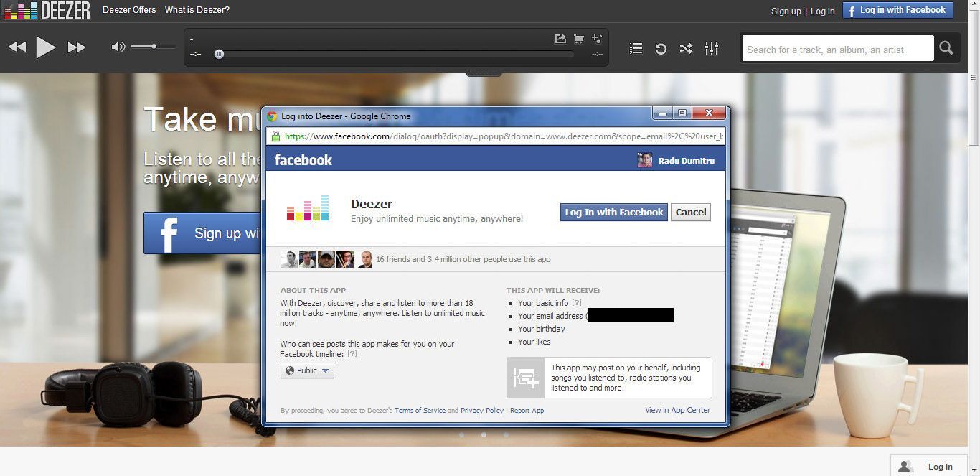The width and height of the screenshot is (980, 476).
Task: Click the Sign up link in header
Action: coord(786,11)
